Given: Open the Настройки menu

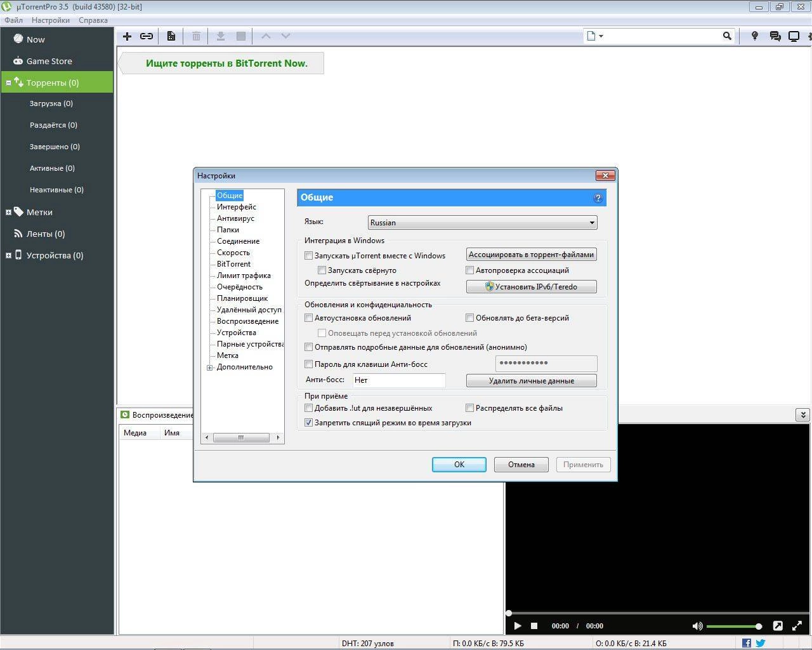Looking at the screenshot, I should 50,20.
